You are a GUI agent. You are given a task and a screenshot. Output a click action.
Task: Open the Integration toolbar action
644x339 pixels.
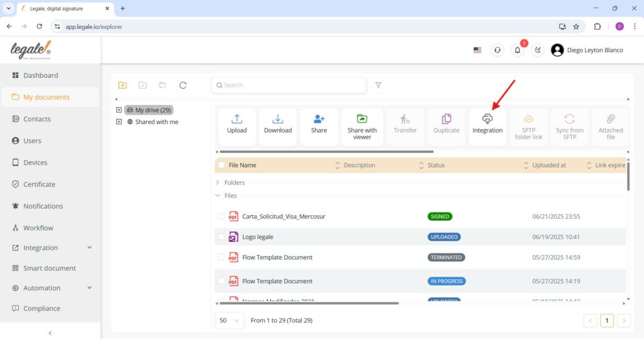tap(487, 126)
